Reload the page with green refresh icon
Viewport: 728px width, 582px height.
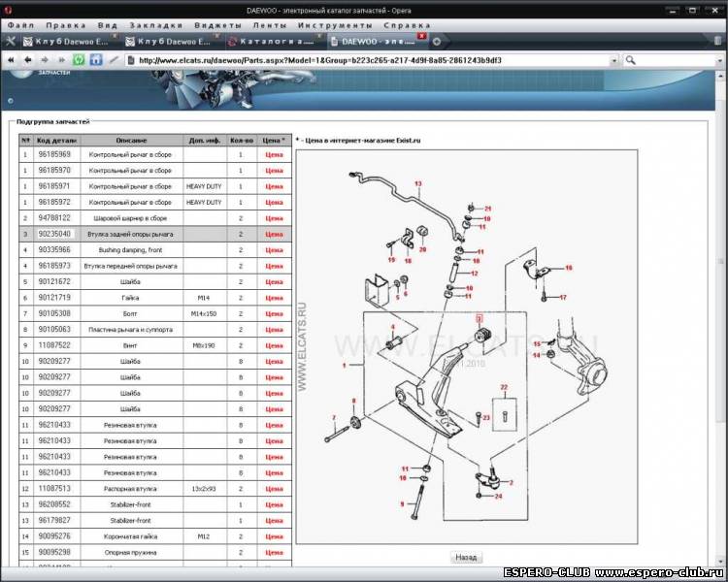[79, 60]
